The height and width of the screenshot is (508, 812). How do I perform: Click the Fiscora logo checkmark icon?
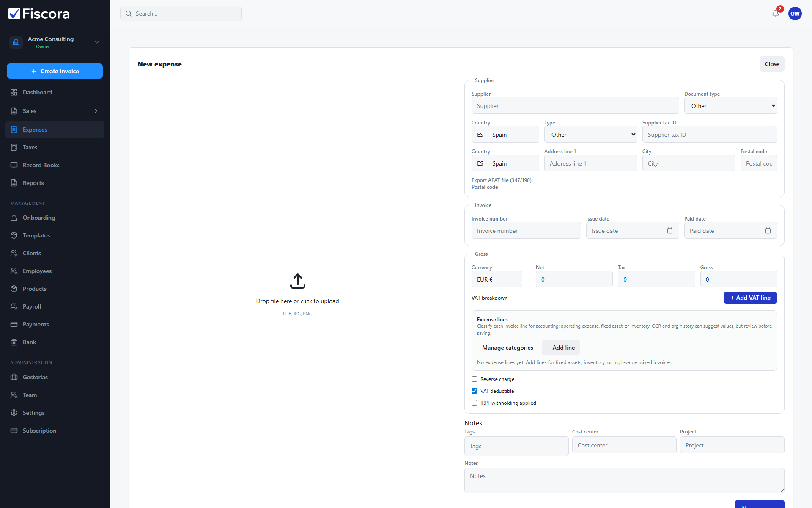point(14,14)
